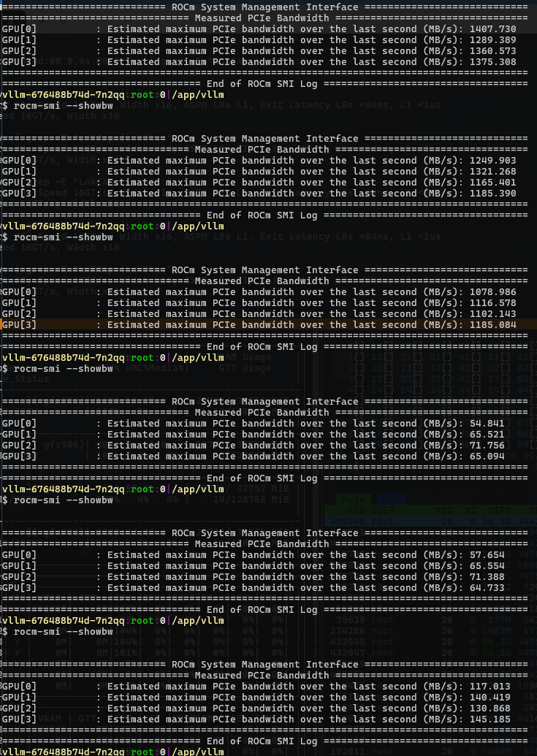Select the bandwidth value 1407.730
Screen dimensions: 537x756
[492, 29]
